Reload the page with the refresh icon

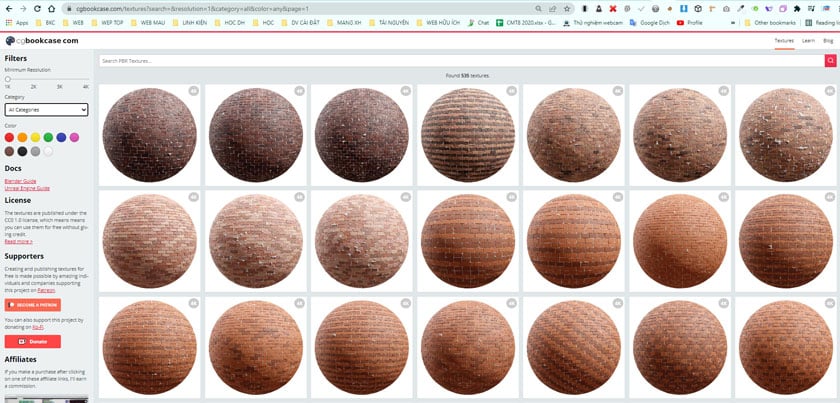pos(39,8)
